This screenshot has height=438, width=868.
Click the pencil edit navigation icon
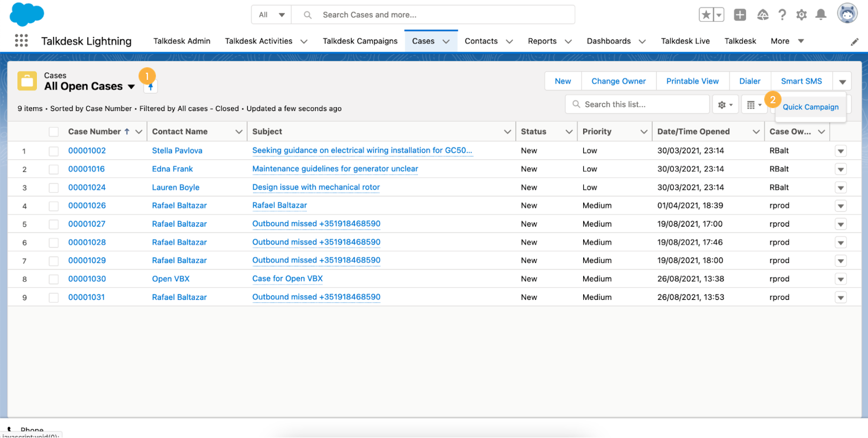coord(854,42)
